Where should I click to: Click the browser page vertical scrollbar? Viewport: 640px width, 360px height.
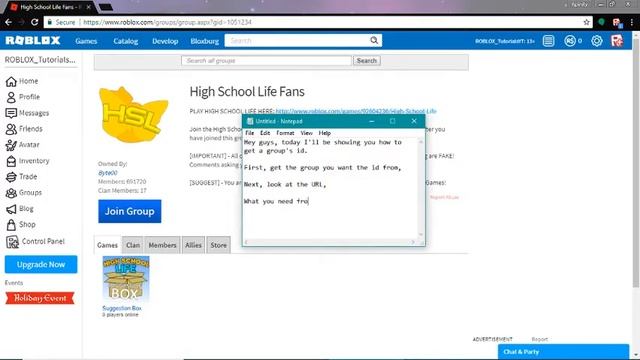[636, 163]
